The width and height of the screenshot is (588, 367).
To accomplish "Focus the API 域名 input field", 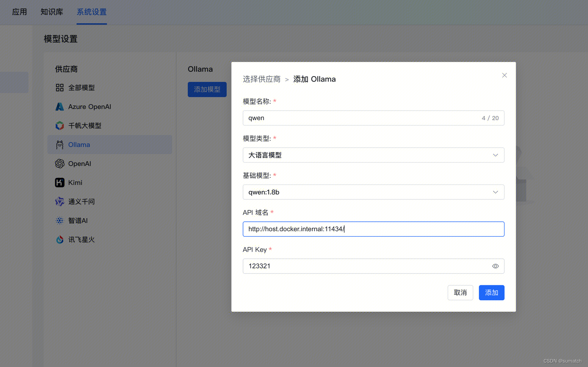I will pyautogui.click(x=374, y=229).
